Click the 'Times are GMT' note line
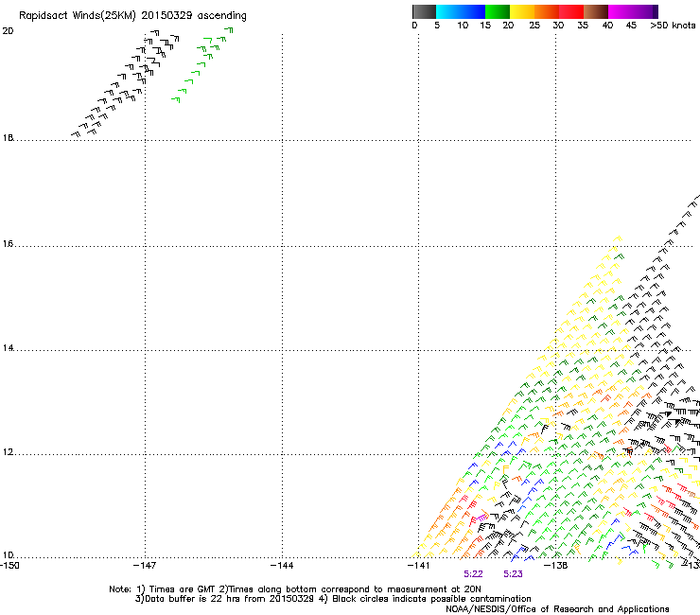The height and width of the screenshot is (615, 700). (295, 589)
